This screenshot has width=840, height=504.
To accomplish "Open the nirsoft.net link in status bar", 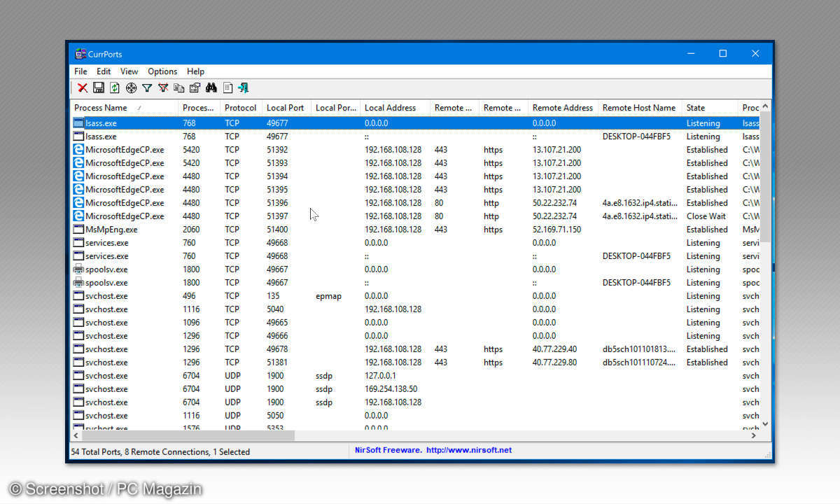I will [468, 450].
